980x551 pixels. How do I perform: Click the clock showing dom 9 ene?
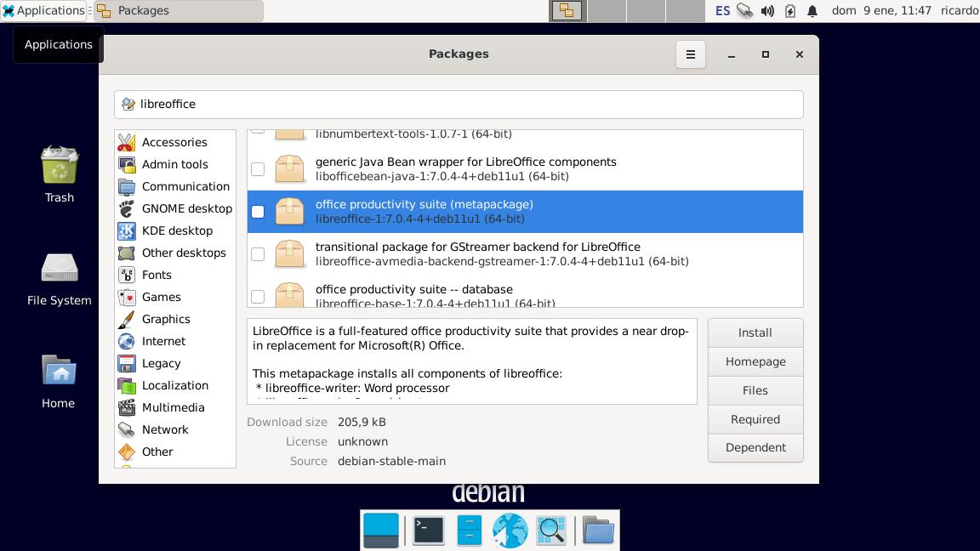pyautogui.click(x=881, y=10)
